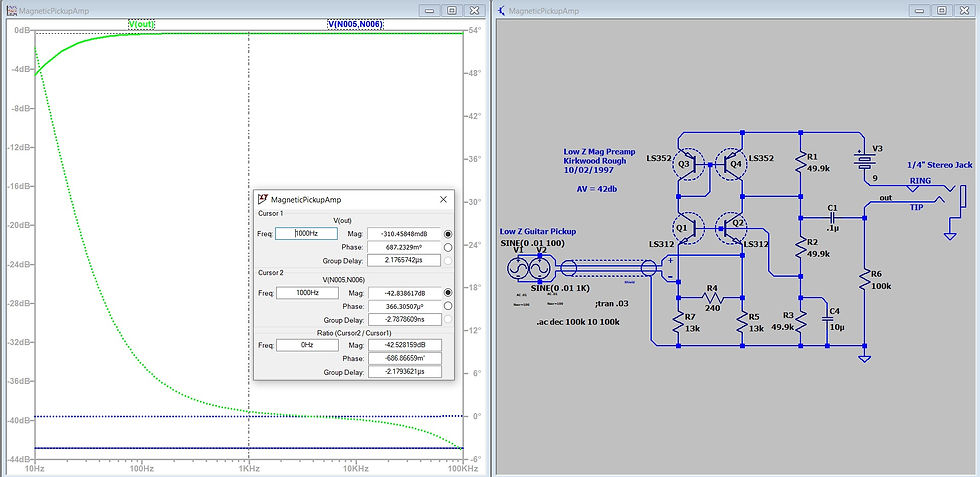Click voltage source V1 symbol
This screenshot has width=980, height=477.
pyautogui.click(x=518, y=269)
